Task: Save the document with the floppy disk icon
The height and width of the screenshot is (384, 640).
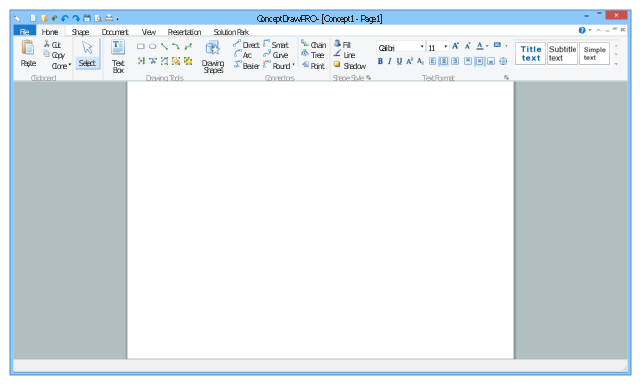Action: pos(87,18)
